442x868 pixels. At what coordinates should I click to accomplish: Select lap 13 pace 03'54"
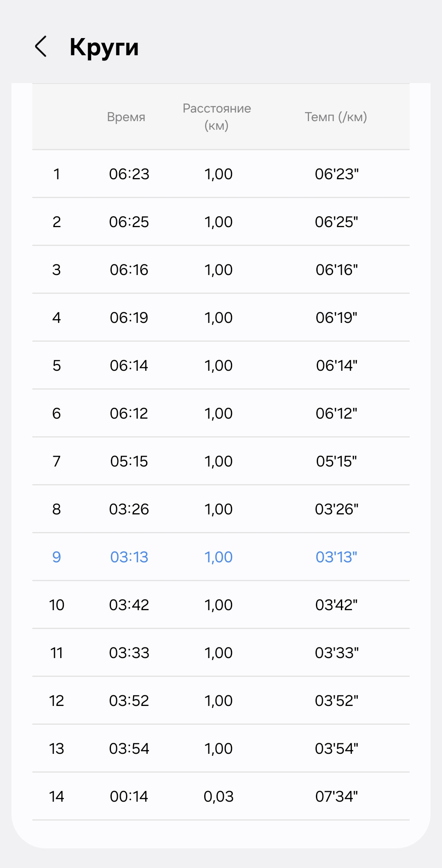[336, 749]
